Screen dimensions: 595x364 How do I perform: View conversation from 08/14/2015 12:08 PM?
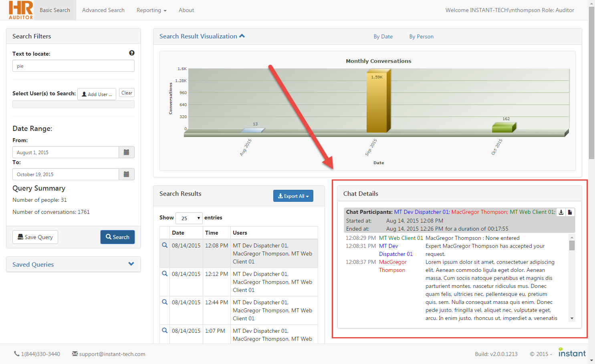[x=165, y=245]
